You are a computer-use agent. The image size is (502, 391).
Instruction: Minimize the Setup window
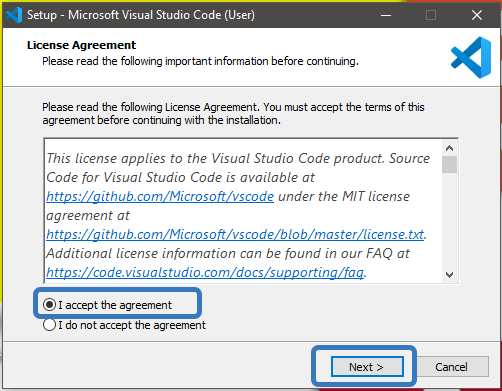point(386,15)
